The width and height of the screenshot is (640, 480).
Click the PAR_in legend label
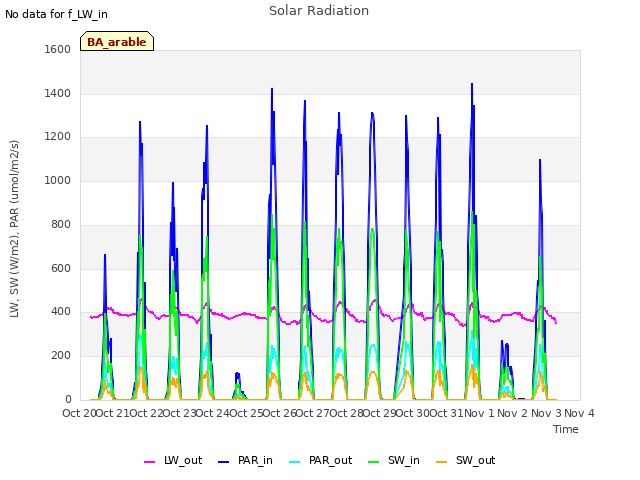[x=255, y=460]
